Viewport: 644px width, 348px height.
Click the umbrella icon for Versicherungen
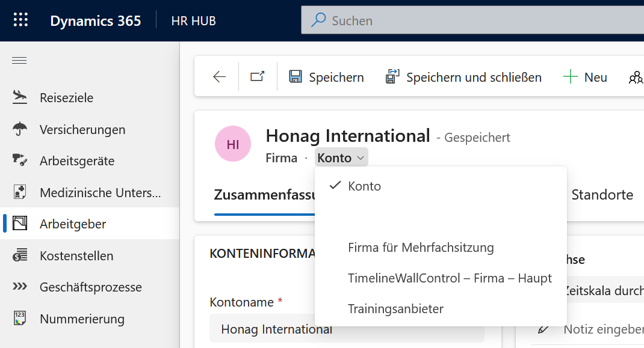click(20, 129)
